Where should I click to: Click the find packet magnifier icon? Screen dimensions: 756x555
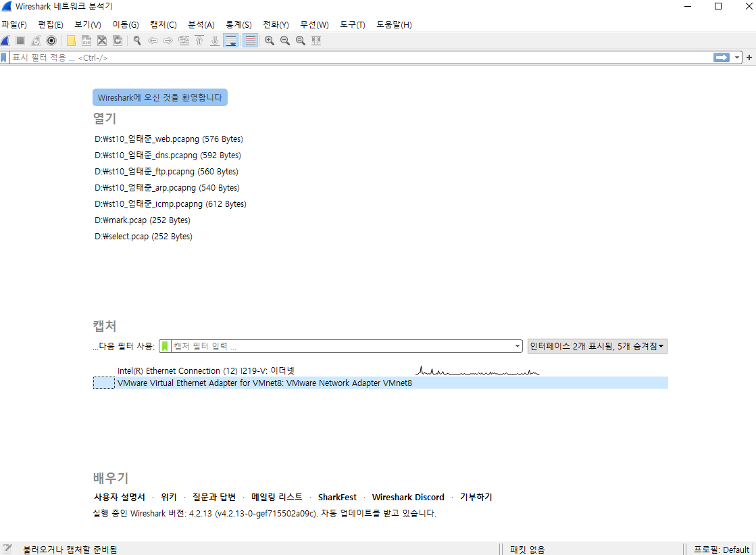click(137, 41)
